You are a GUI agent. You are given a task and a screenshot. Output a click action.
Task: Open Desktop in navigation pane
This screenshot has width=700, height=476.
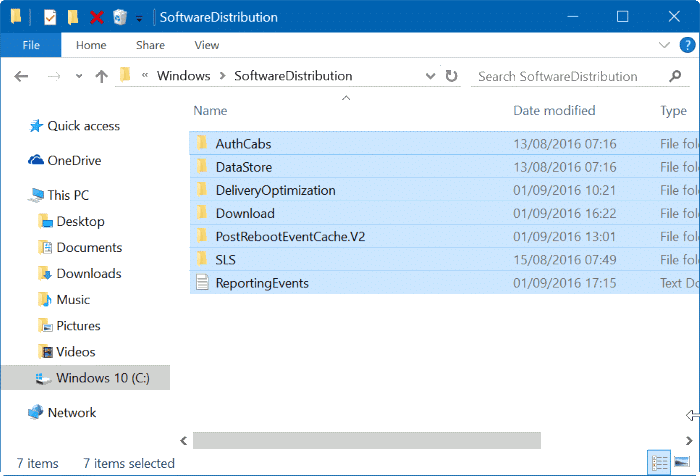71,221
